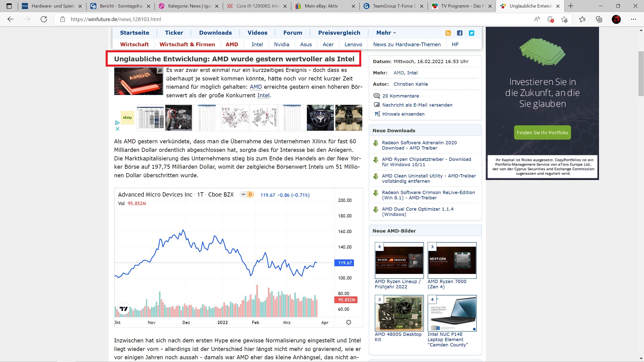The height and width of the screenshot is (362, 644).
Task: Click the browser refresh button
Action: (x=44, y=19)
